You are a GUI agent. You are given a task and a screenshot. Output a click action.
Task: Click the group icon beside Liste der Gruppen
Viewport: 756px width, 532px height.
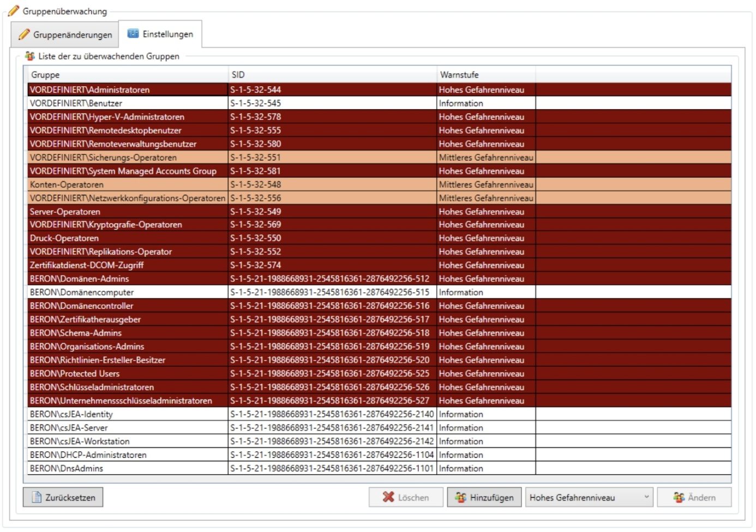(x=30, y=56)
